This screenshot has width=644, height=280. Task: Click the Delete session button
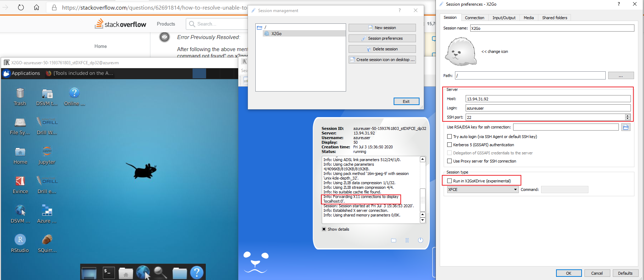coord(382,49)
